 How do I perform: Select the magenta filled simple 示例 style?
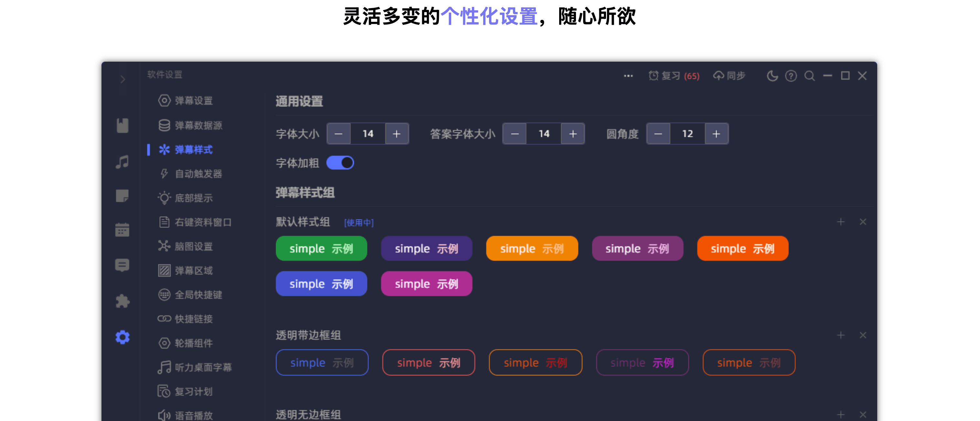pyautogui.click(x=427, y=284)
